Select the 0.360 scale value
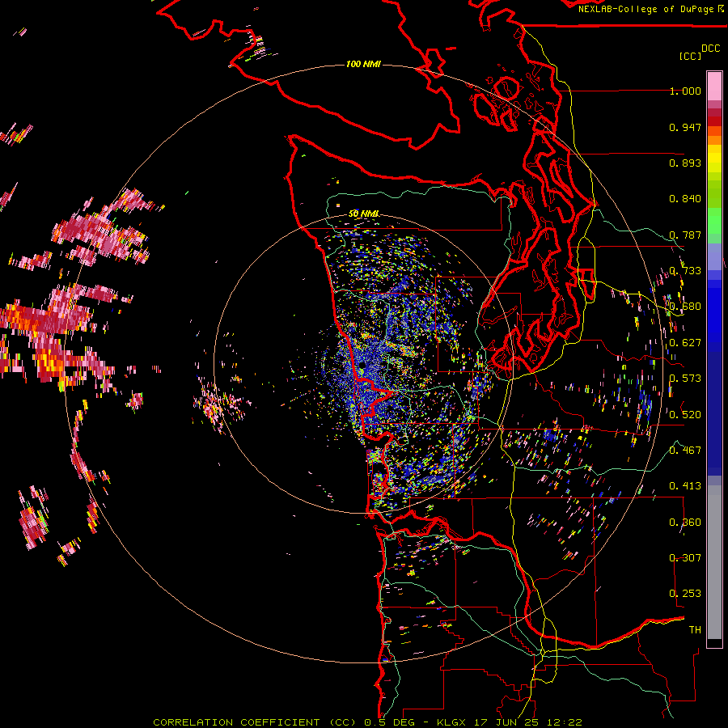 pyautogui.click(x=685, y=523)
